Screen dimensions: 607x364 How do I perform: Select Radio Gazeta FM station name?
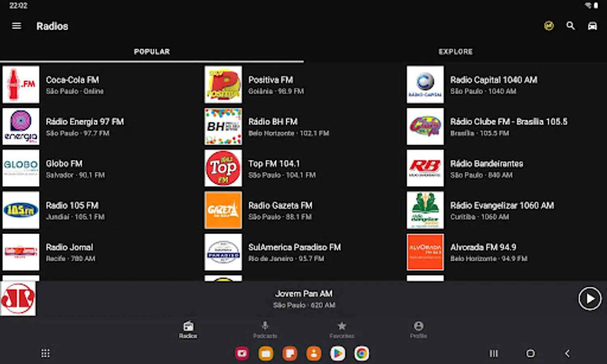point(280,205)
